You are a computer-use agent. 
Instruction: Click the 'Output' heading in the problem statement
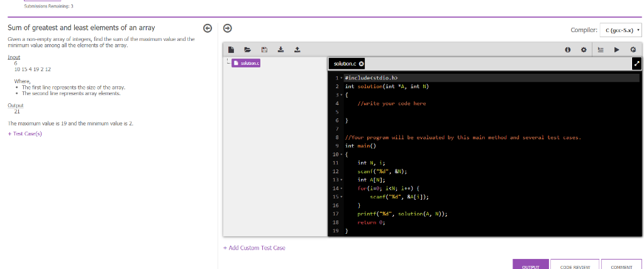click(x=16, y=105)
